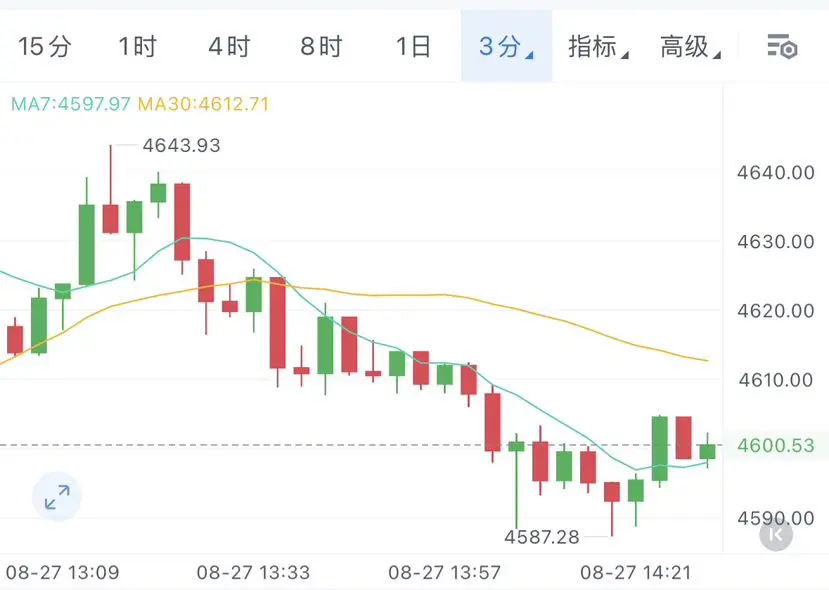Click the 08-27 14:21 time label

635,572
